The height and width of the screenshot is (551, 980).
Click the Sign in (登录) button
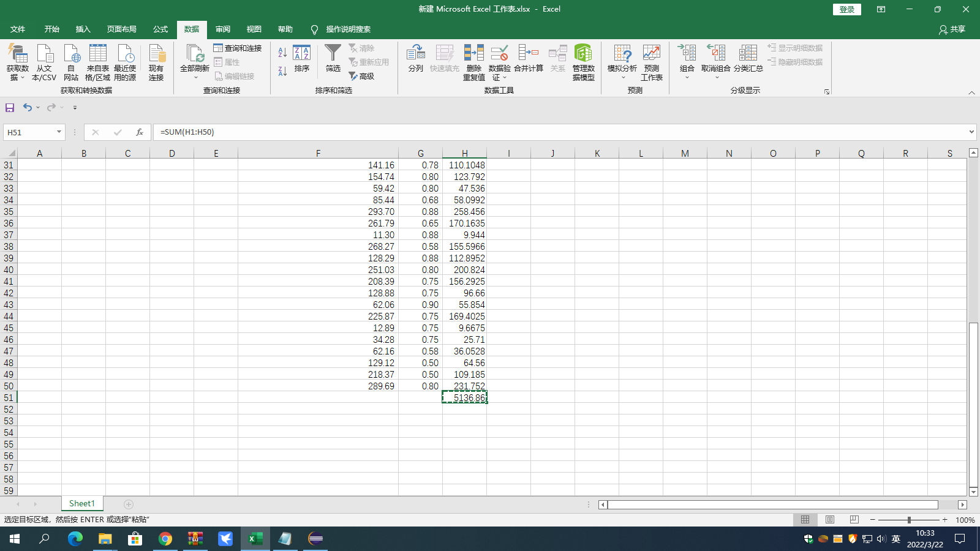click(846, 9)
